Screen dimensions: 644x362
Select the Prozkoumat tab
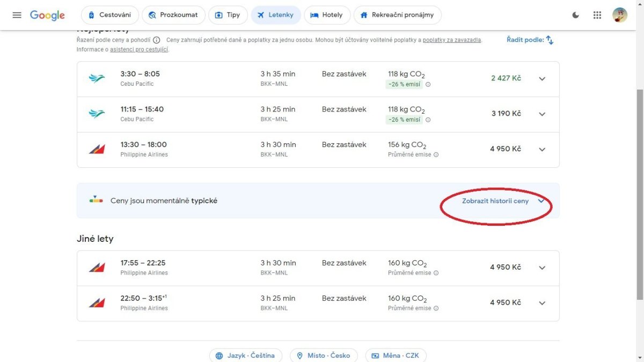[x=173, y=15]
